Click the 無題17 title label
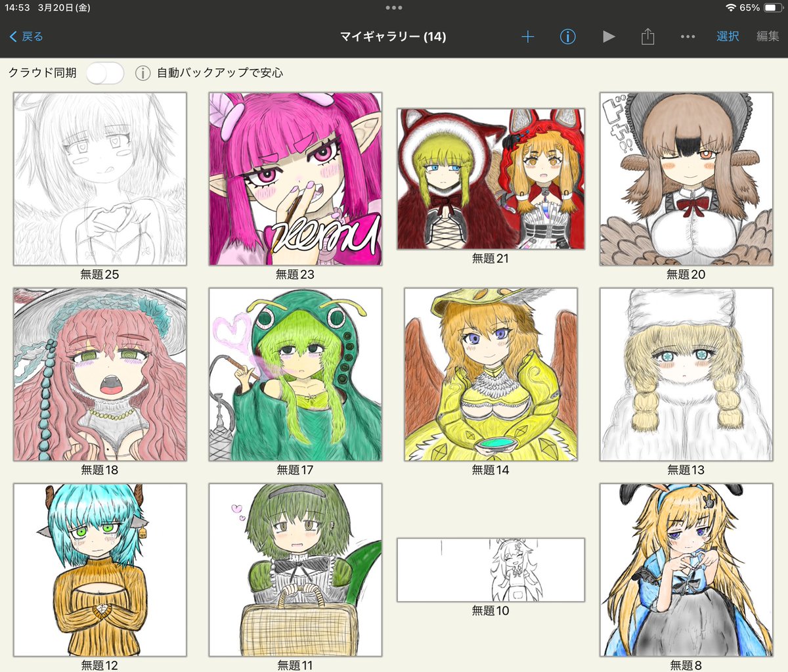The width and height of the screenshot is (788, 672). [295, 470]
